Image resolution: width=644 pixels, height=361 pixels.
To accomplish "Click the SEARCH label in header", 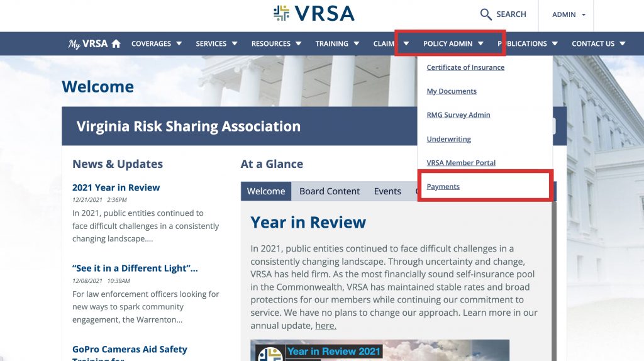I will point(511,14).
